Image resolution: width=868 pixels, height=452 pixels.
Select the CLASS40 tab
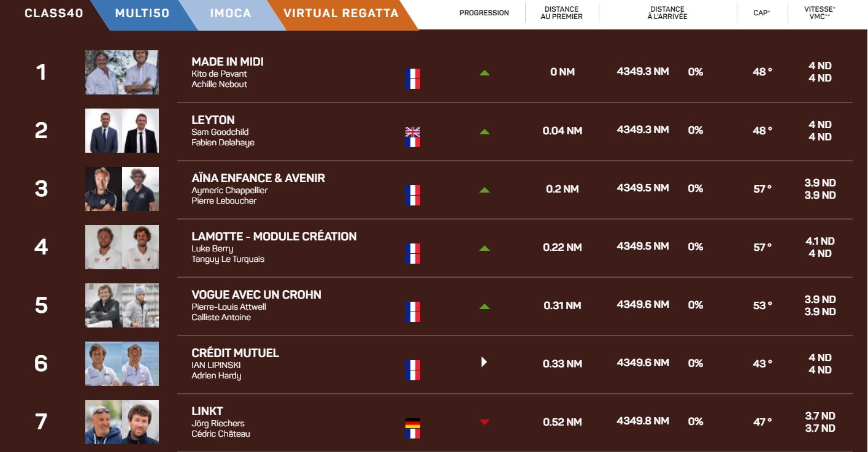pyautogui.click(x=54, y=13)
